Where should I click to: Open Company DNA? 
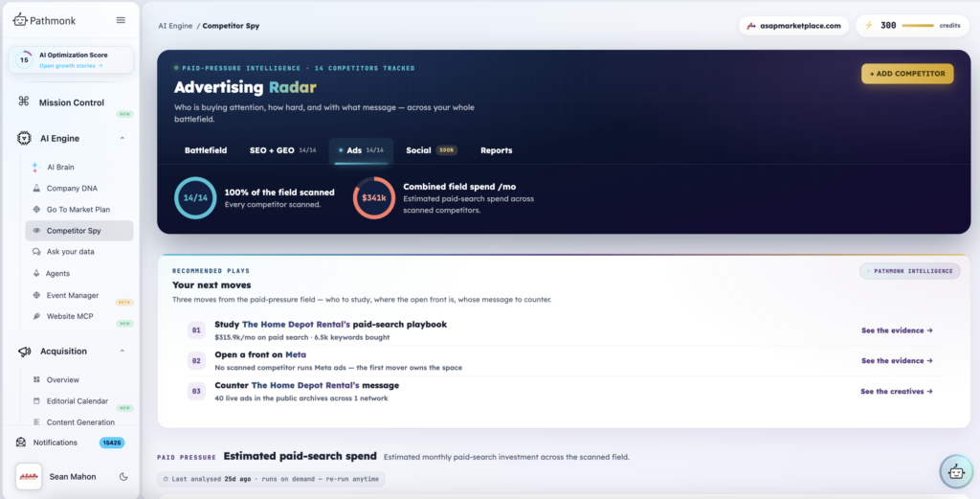[72, 189]
